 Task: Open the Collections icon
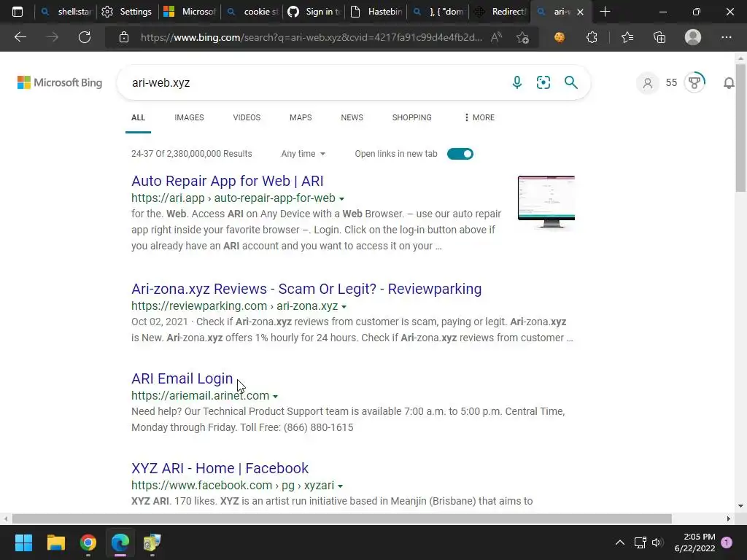click(x=659, y=37)
